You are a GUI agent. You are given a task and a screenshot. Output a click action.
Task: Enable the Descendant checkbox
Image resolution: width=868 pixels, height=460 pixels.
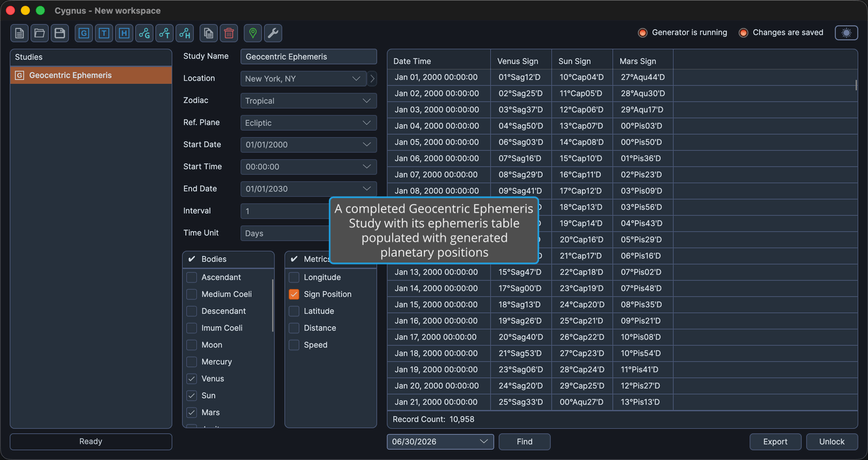tap(192, 311)
